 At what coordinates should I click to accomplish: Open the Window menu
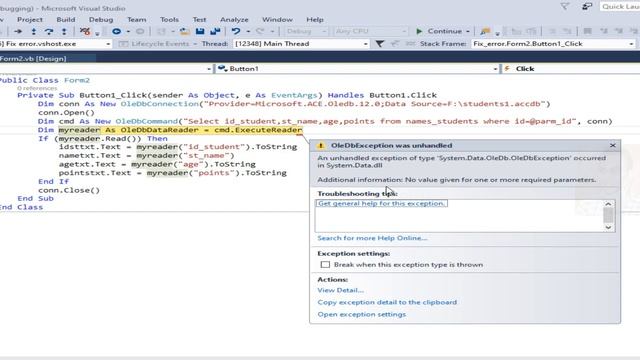tap(277, 20)
